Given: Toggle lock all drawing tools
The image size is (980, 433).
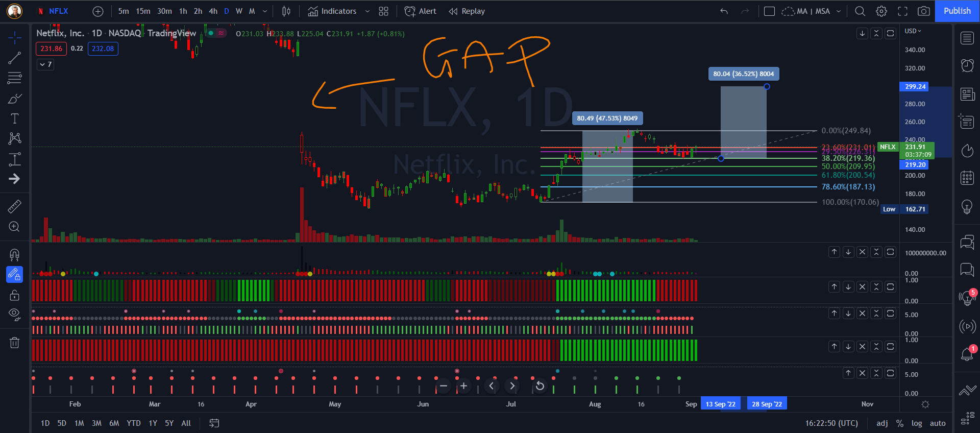Looking at the screenshot, I should pyautogui.click(x=14, y=295).
